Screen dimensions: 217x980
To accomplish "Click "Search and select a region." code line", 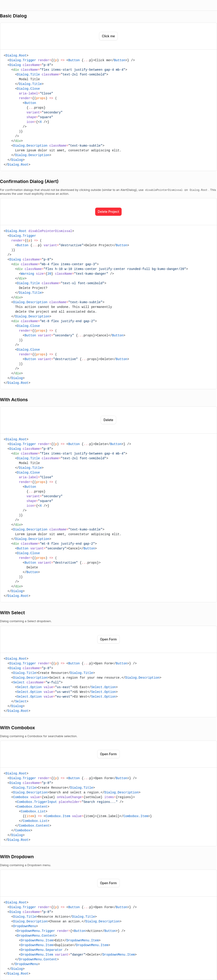I will [76, 792].
